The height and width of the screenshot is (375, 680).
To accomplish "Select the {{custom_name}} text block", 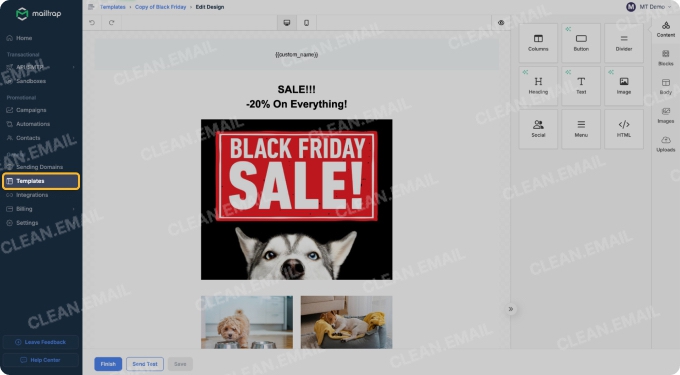I will 297,55.
